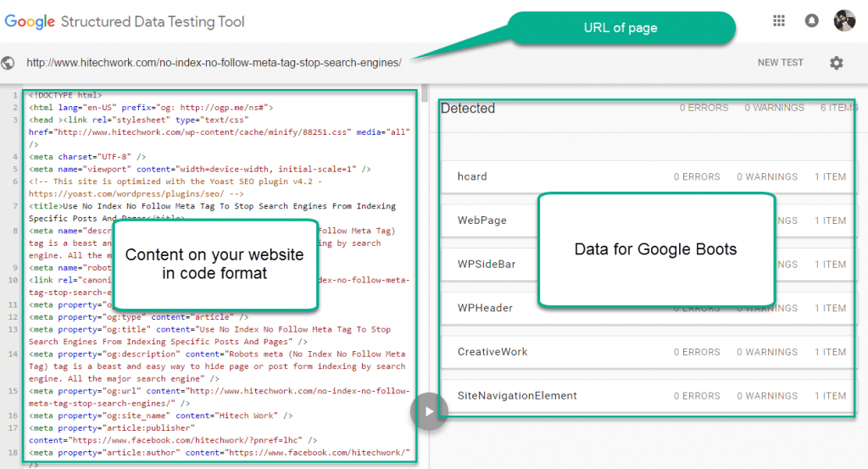Viewport: 868px width, 469px height.
Task: Click the hitechwork page URL field
Action: point(214,63)
